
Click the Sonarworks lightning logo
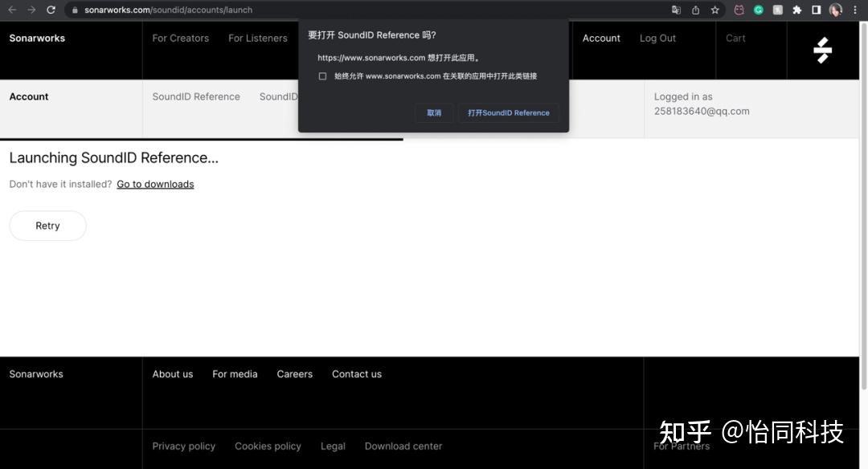pos(822,50)
